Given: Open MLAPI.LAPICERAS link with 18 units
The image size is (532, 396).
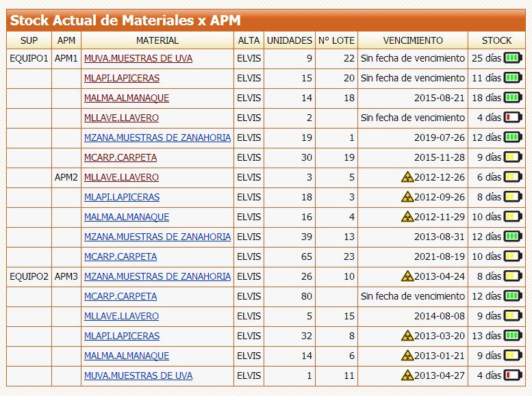Looking at the screenshot, I should tap(122, 197).
